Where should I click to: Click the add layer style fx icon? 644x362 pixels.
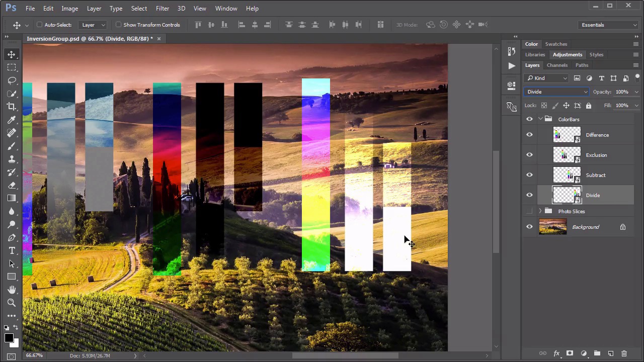[x=556, y=353]
